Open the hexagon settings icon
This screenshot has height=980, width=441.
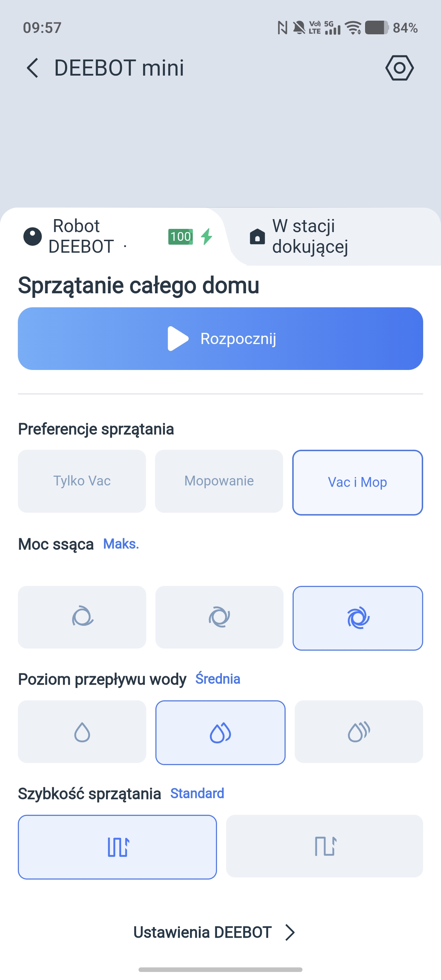point(399,68)
